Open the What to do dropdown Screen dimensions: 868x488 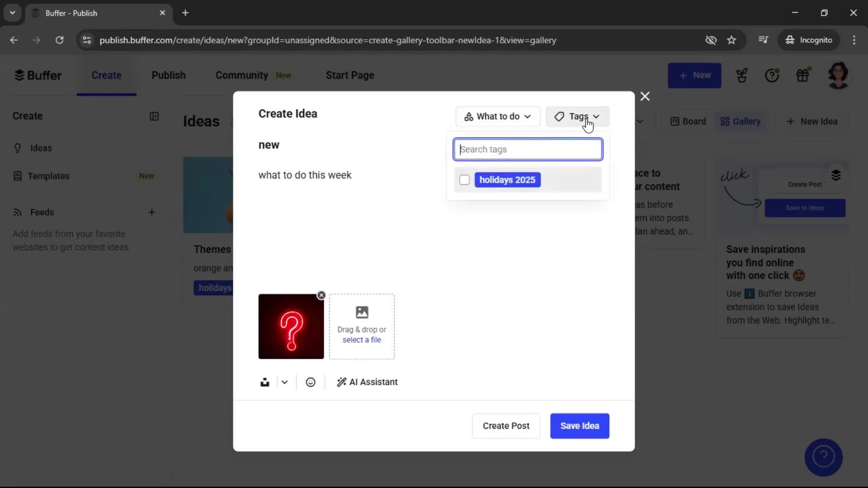[497, 117]
